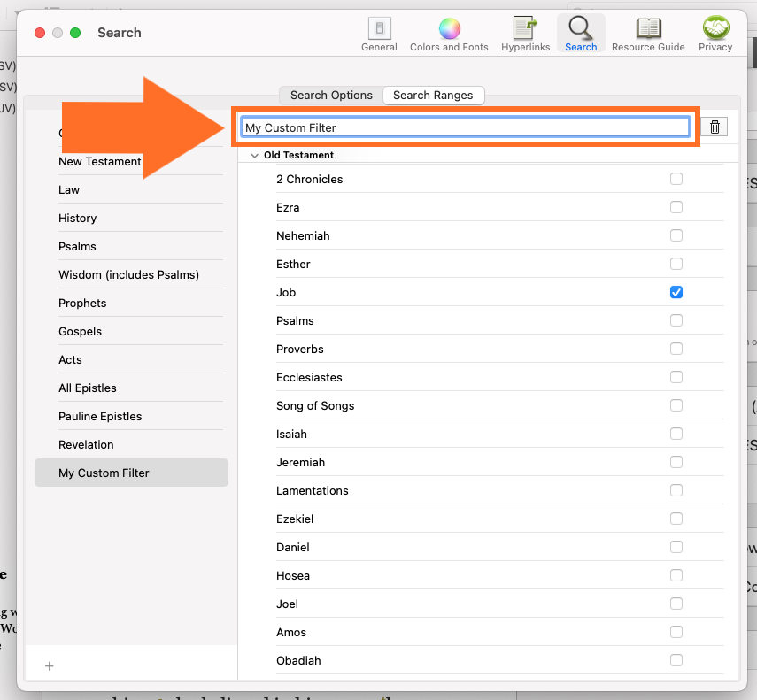This screenshot has width=757, height=700.
Task: Select the Gospels range in sidebar
Action: coord(80,331)
